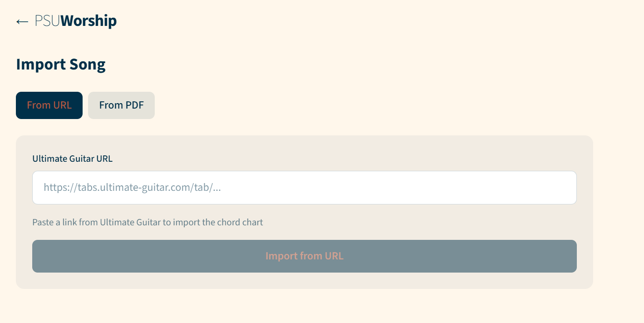Click the tabs.ultimate-guitar.com placeholder text

tap(132, 188)
